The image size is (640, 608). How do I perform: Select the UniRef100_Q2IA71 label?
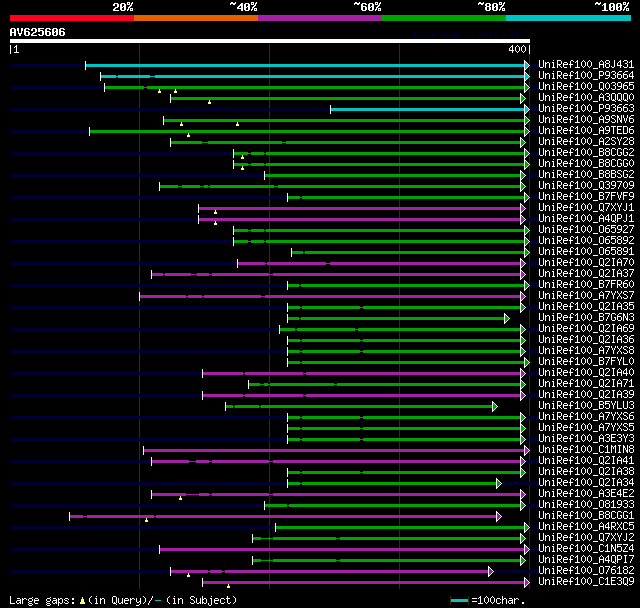coord(586,384)
